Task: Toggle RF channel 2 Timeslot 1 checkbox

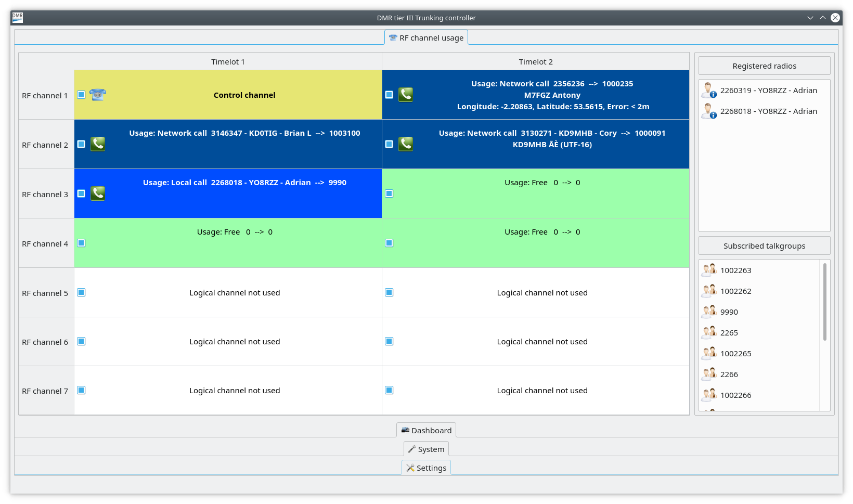Action: point(81,144)
